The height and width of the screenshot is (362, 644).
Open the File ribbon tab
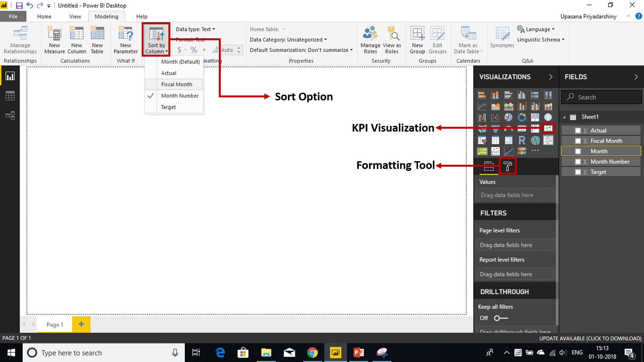[13, 17]
